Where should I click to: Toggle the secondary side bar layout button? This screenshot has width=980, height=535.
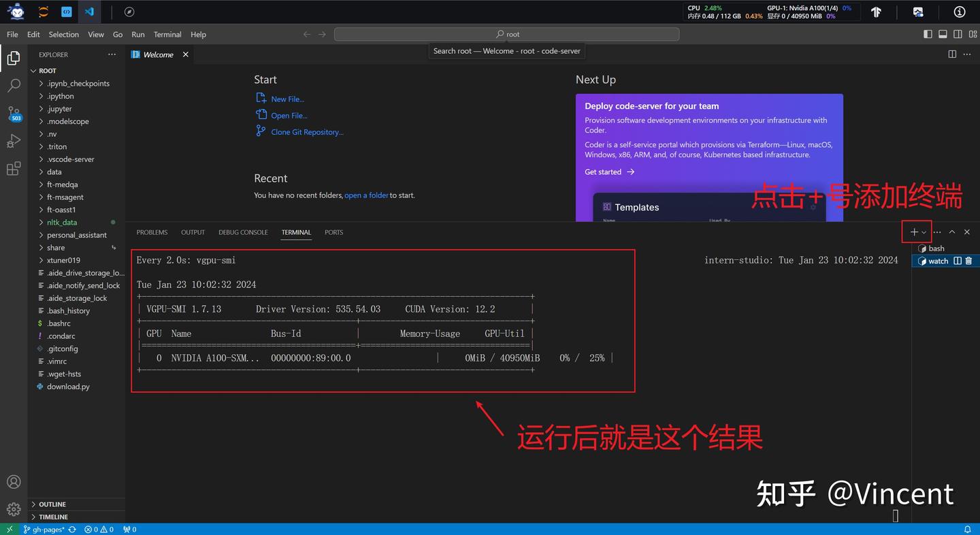coord(958,34)
